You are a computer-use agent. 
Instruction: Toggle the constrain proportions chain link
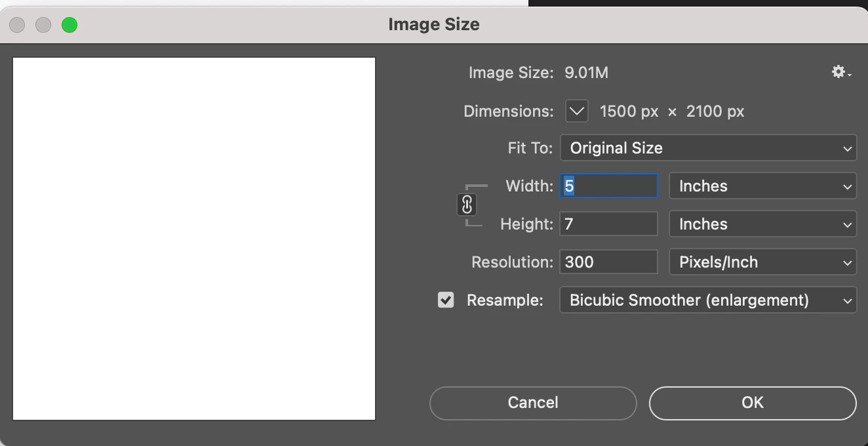coord(467,205)
